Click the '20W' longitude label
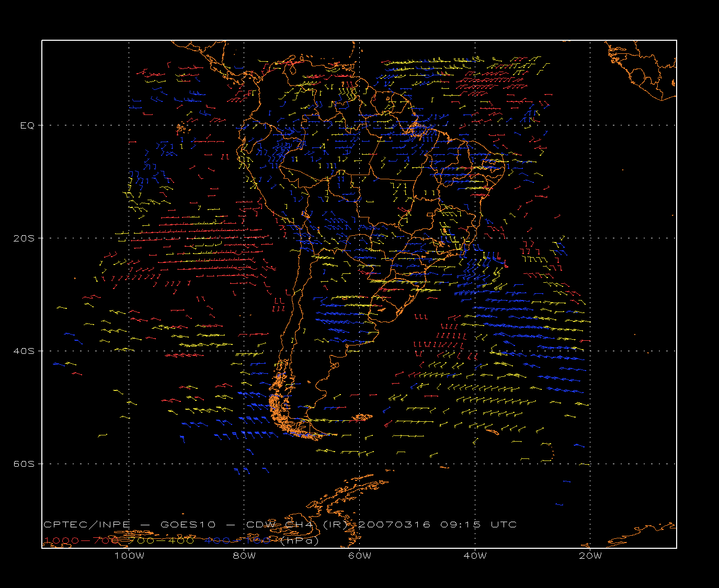The image size is (719, 588). (590, 556)
